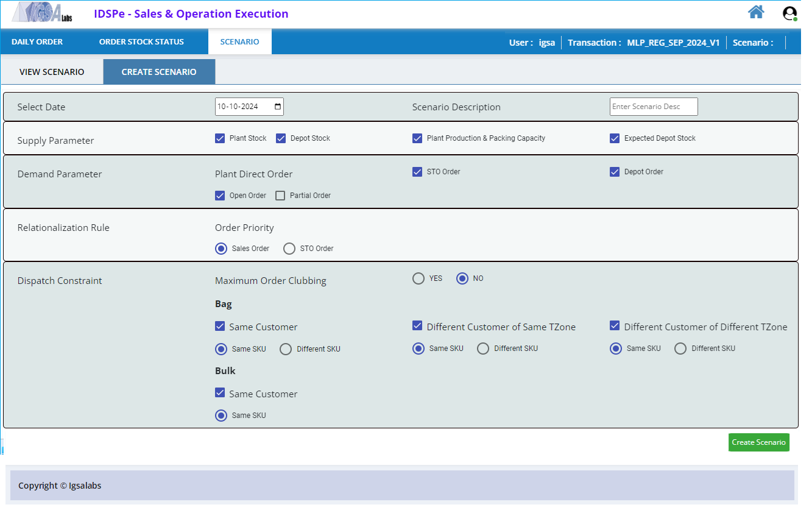The width and height of the screenshot is (812, 510).
Task: Select YES for Maximum Order Clubbing
Action: (418, 278)
